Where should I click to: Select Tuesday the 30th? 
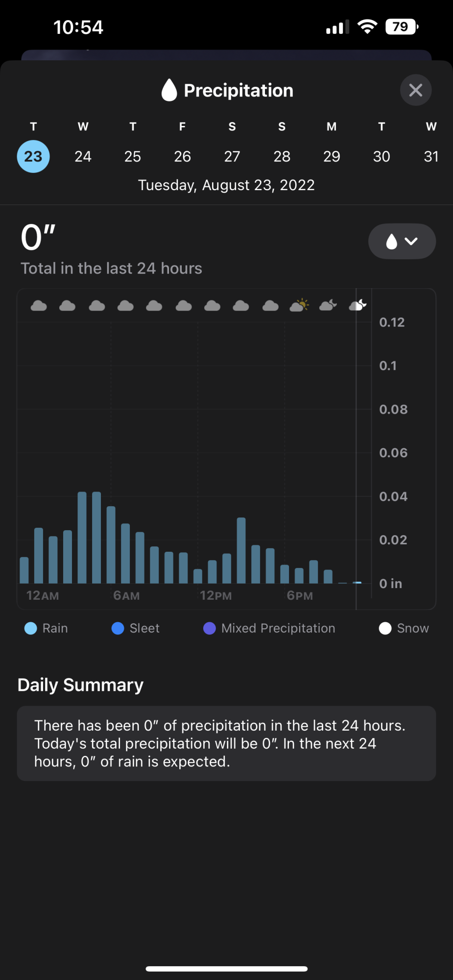point(381,156)
